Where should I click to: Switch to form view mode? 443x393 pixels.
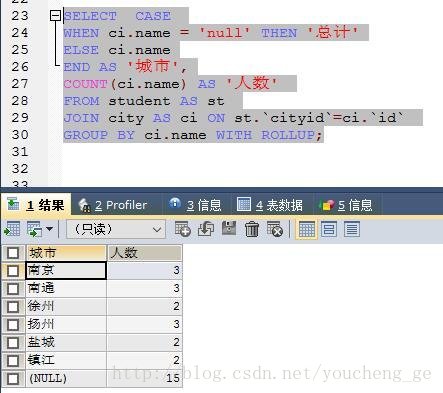(329, 229)
